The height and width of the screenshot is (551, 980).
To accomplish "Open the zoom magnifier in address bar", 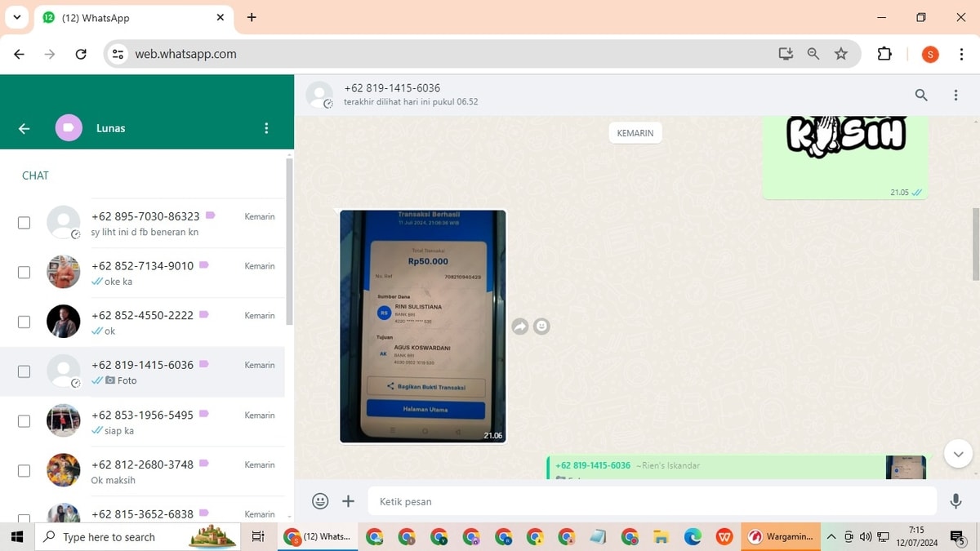I will [x=813, y=54].
